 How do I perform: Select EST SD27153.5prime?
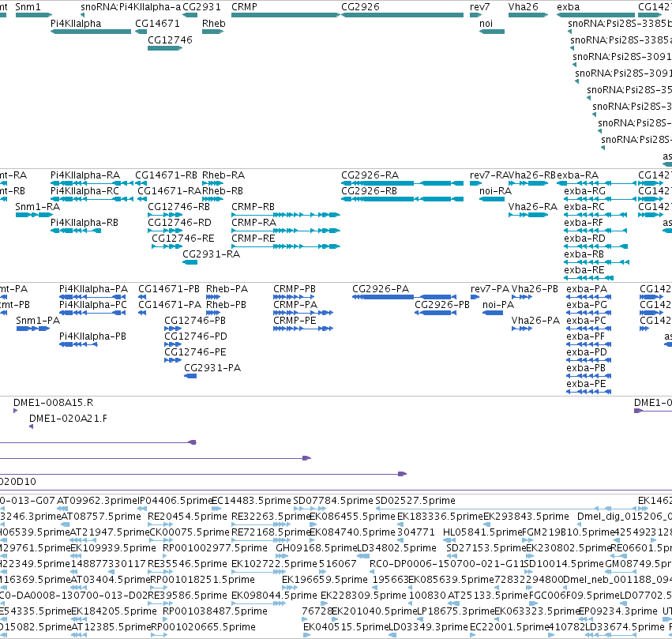(486, 548)
